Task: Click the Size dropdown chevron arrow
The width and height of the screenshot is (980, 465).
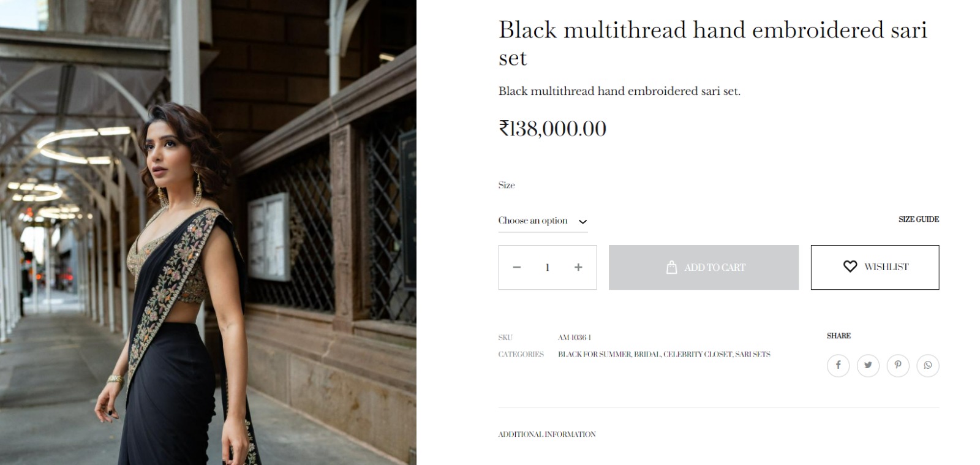Action: point(582,222)
